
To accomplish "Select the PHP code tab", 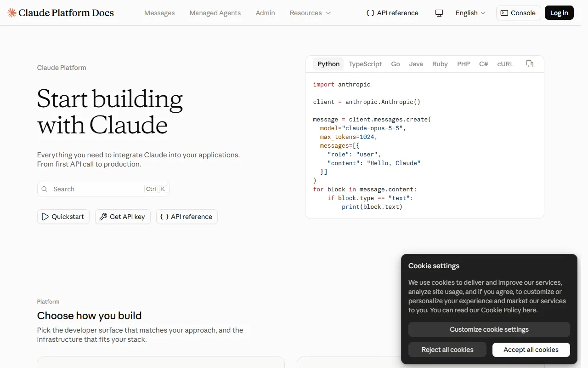I will click(x=464, y=64).
